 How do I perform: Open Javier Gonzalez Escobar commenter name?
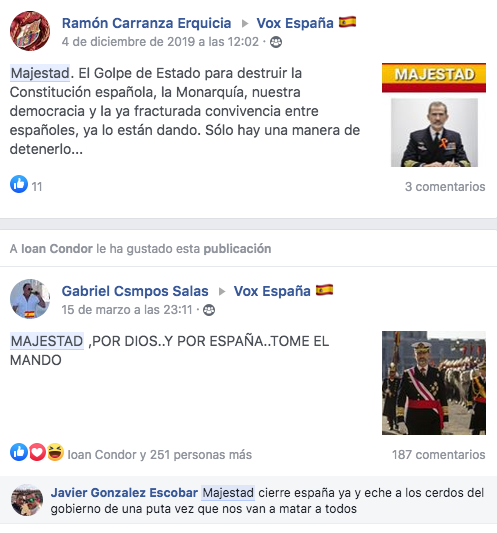point(124,493)
